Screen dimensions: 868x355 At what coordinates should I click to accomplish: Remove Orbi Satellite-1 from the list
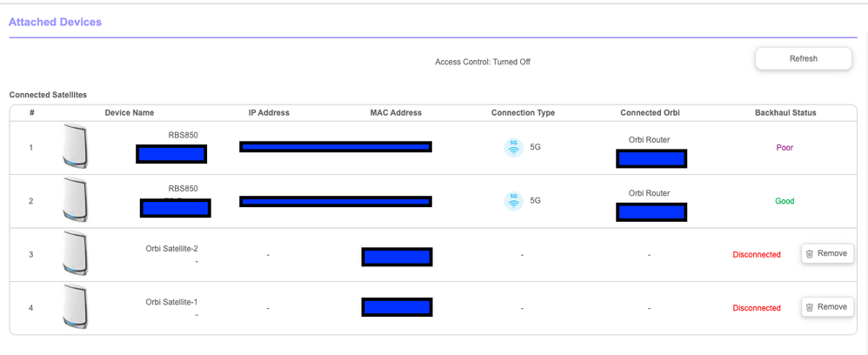pos(826,307)
